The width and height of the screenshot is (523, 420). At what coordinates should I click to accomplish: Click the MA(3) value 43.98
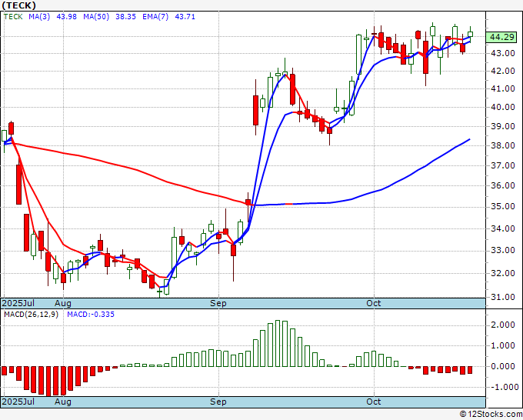[x=66, y=17]
